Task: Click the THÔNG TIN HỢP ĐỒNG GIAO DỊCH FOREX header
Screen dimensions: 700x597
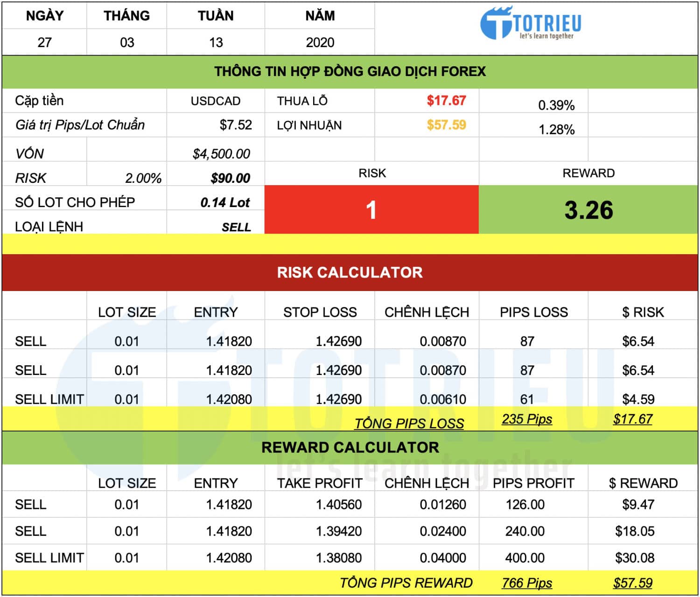Action: (x=350, y=71)
